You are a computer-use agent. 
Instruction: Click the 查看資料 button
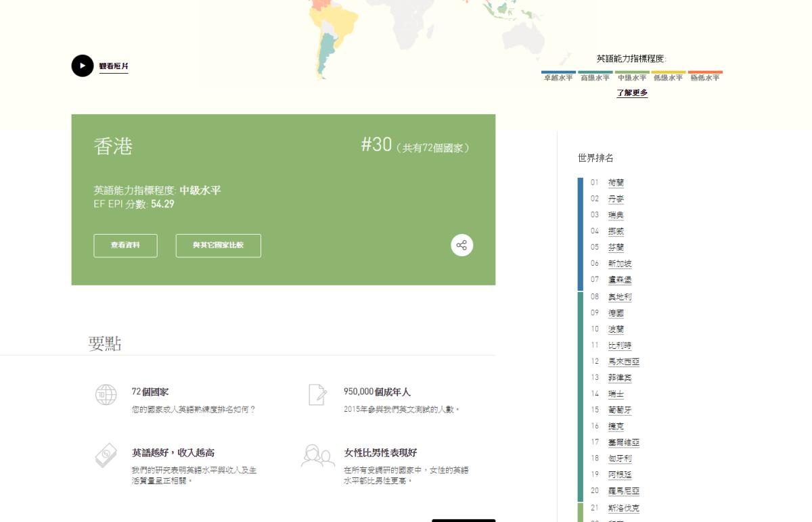[x=125, y=245]
